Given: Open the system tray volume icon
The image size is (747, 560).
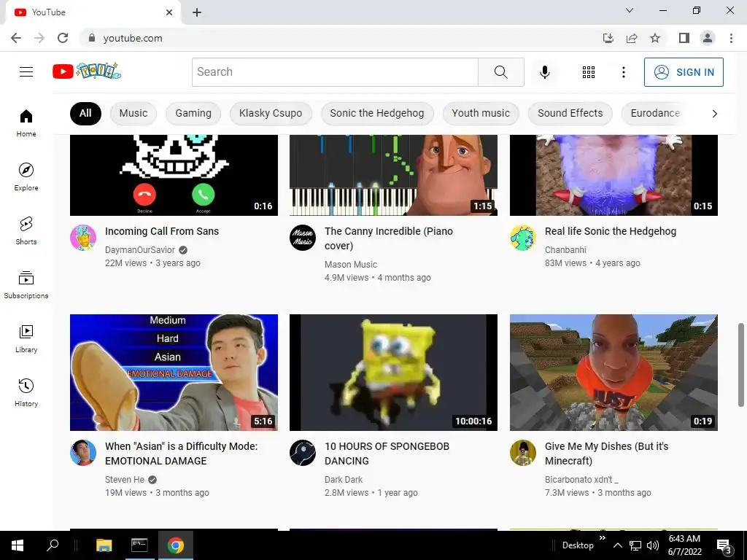Looking at the screenshot, I should pos(653,545).
